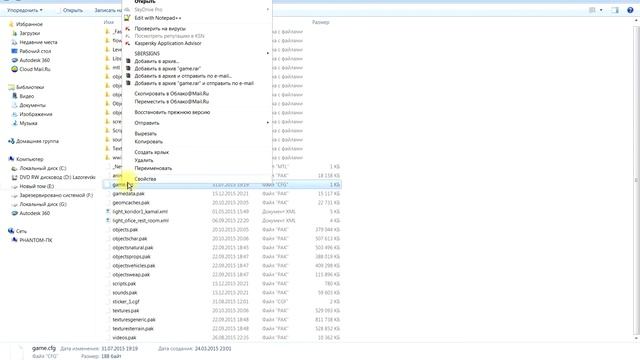Choose Проверить на вирусы

click(x=160, y=29)
